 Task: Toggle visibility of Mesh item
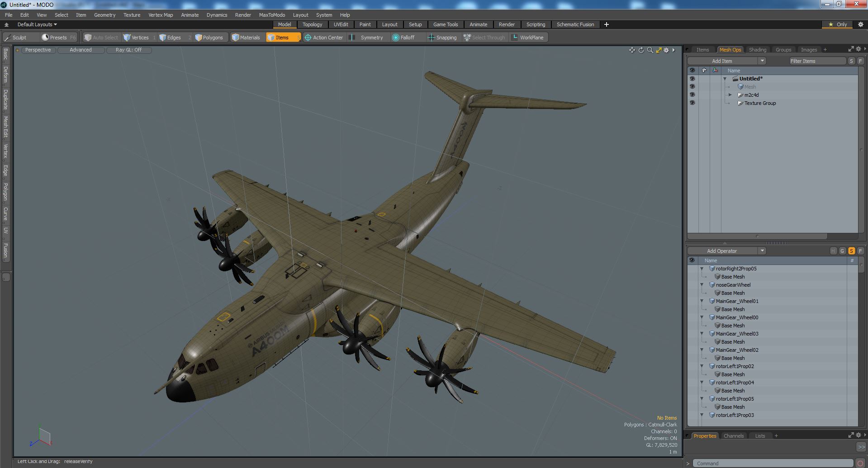click(692, 87)
